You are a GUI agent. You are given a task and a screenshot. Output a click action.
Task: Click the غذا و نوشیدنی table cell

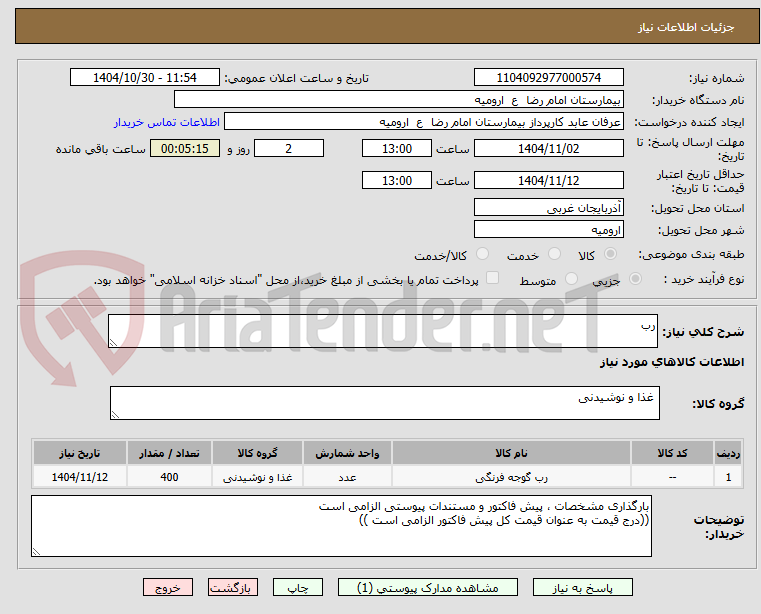pos(257,477)
